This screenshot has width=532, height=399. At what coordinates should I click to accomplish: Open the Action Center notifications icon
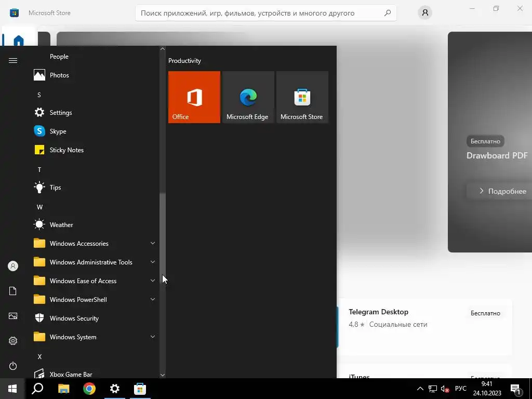(516, 389)
